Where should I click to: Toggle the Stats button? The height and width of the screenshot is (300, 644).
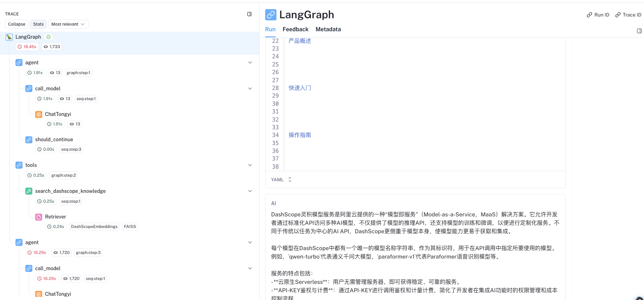click(38, 24)
